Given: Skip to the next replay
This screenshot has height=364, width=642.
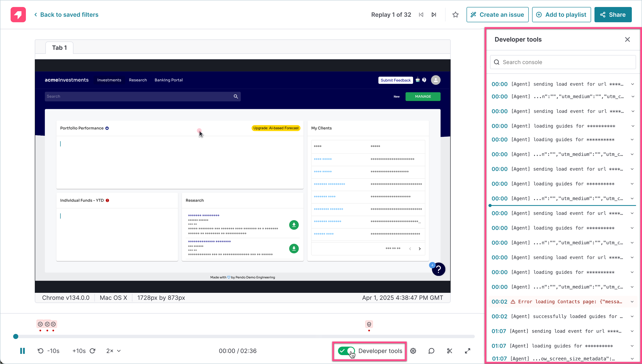Looking at the screenshot, I should (x=434, y=15).
